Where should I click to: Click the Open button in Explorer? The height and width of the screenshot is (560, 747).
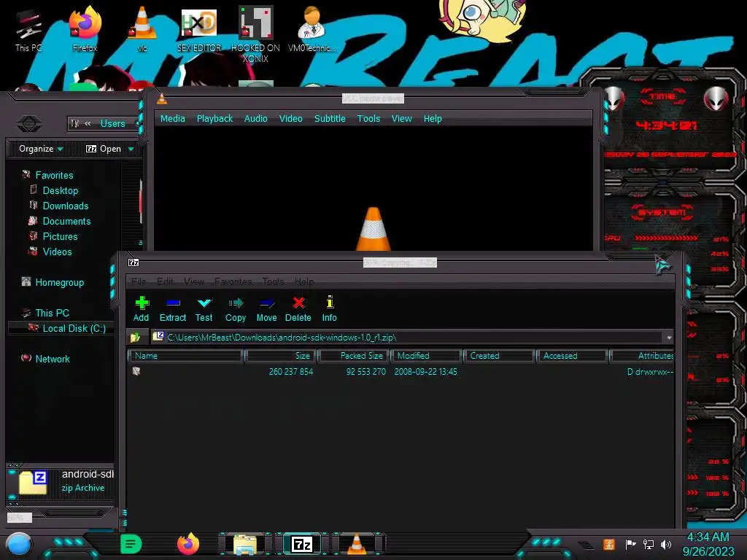(x=104, y=149)
